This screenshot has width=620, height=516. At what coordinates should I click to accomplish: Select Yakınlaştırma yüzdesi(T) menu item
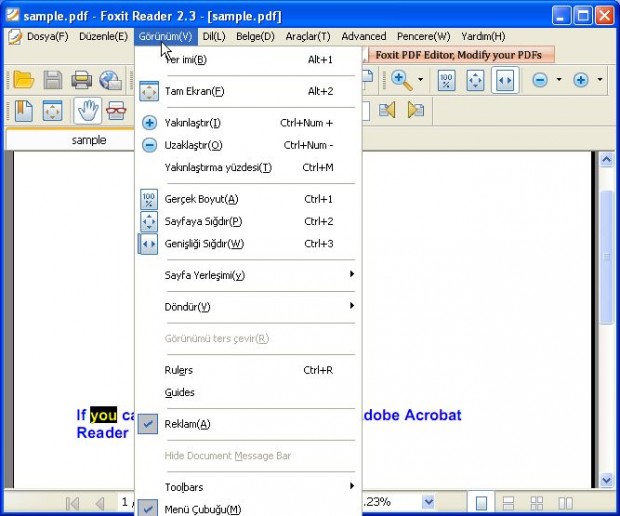click(248, 167)
